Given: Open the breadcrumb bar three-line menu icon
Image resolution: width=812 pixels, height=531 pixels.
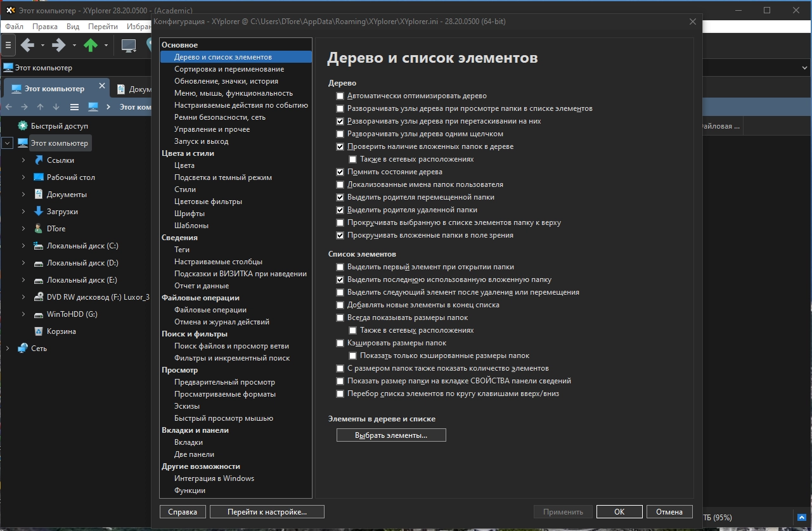Looking at the screenshot, I should click(x=74, y=107).
